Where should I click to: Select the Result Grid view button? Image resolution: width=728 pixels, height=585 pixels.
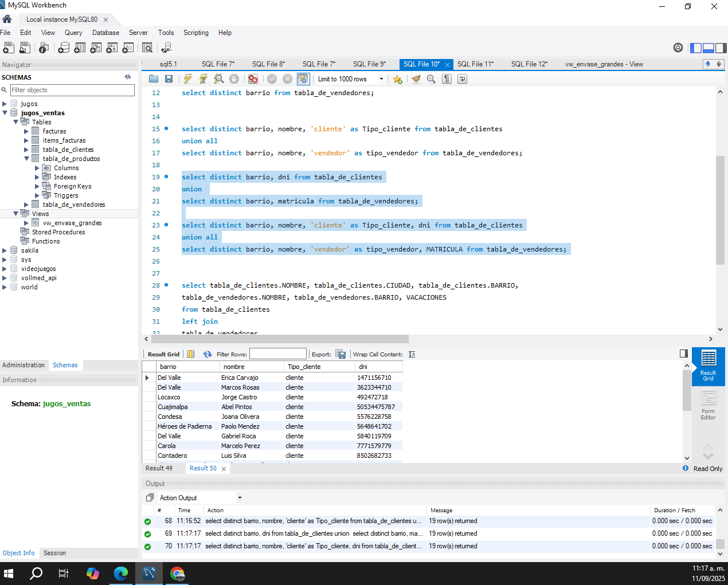pyautogui.click(x=709, y=366)
